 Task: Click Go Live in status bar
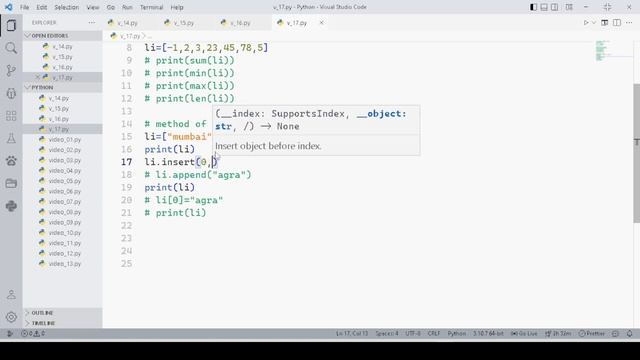(x=524, y=333)
